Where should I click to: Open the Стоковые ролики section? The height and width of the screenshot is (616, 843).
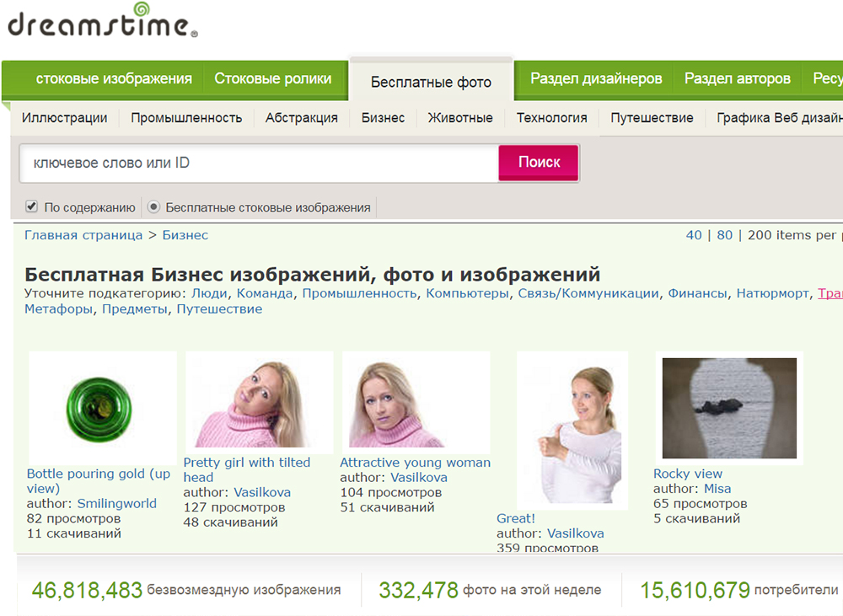274,77
